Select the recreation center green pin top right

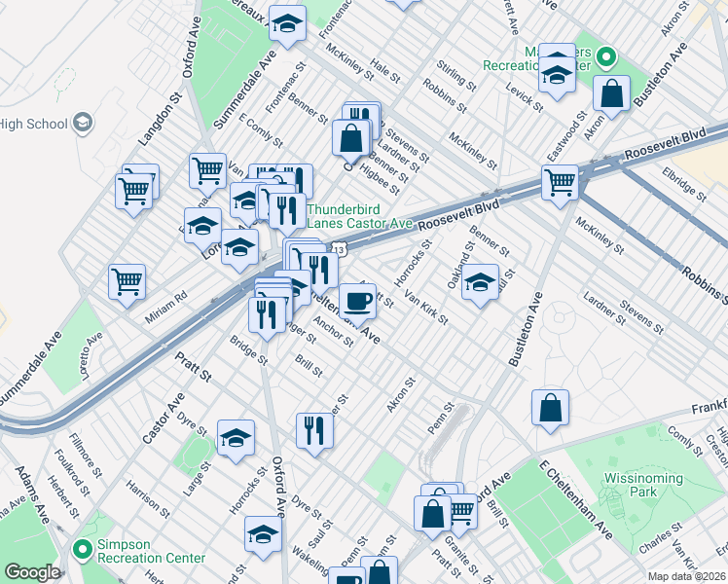click(x=606, y=58)
